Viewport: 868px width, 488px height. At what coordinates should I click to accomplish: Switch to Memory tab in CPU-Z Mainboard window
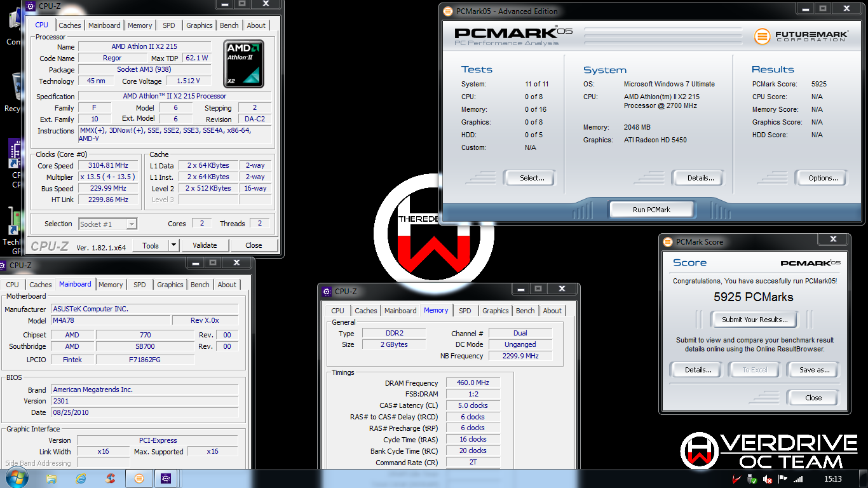[x=111, y=285]
